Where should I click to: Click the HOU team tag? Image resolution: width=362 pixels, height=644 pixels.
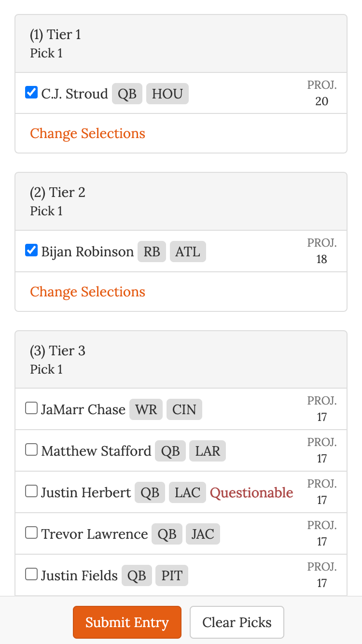pyautogui.click(x=167, y=94)
